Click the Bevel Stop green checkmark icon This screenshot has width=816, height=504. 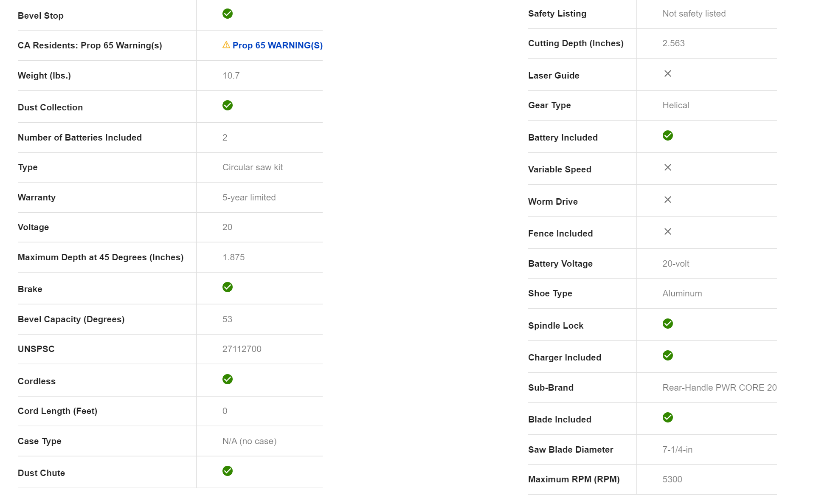(x=228, y=14)
